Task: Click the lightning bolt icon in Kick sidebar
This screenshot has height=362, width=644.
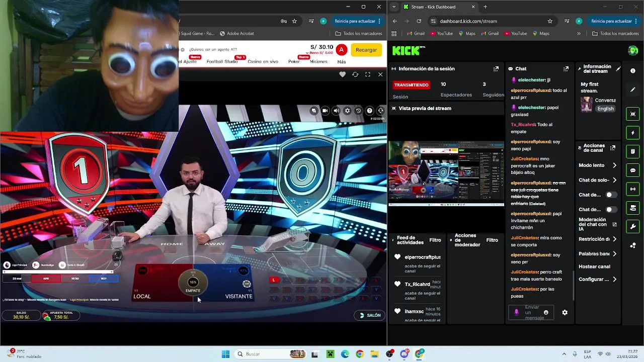Action: point(633,133)
